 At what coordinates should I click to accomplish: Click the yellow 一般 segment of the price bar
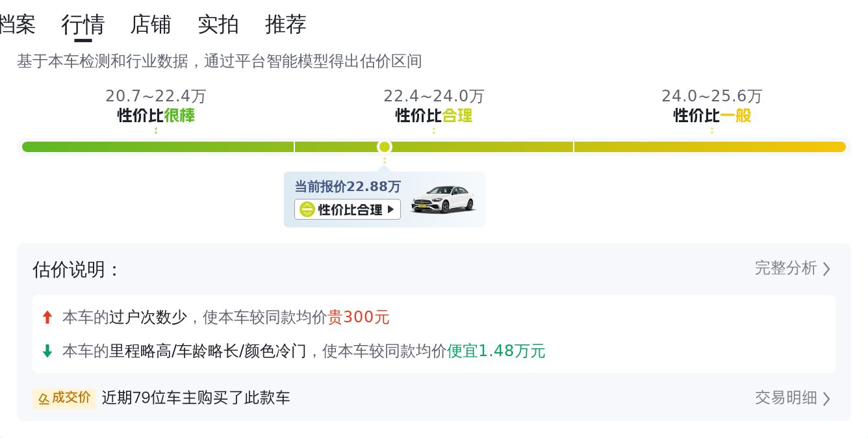(x=710, y=147)
